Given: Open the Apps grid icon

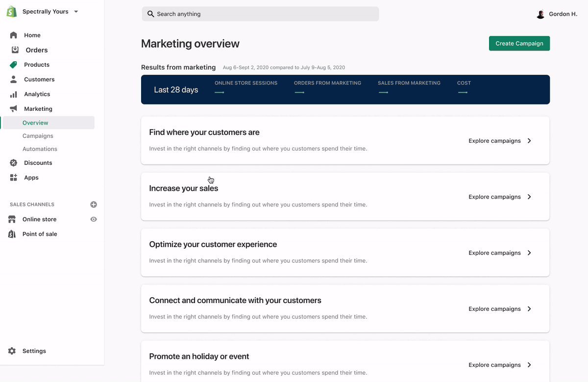Looking at the screenshot, I should pos(13,178).
